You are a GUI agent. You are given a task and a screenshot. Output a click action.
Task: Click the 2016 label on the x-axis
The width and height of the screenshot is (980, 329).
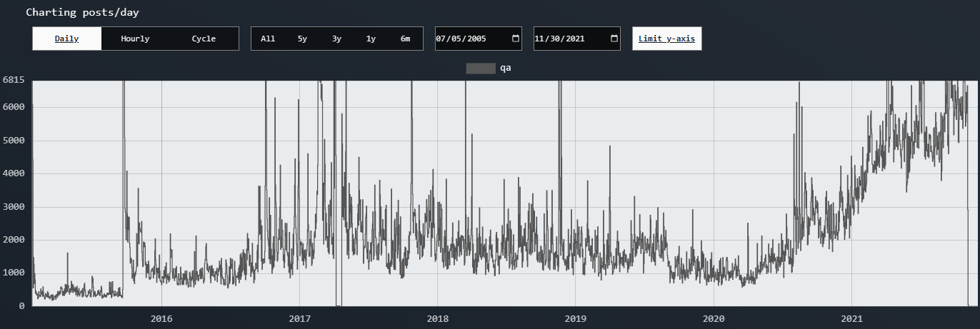click(161, 318)
